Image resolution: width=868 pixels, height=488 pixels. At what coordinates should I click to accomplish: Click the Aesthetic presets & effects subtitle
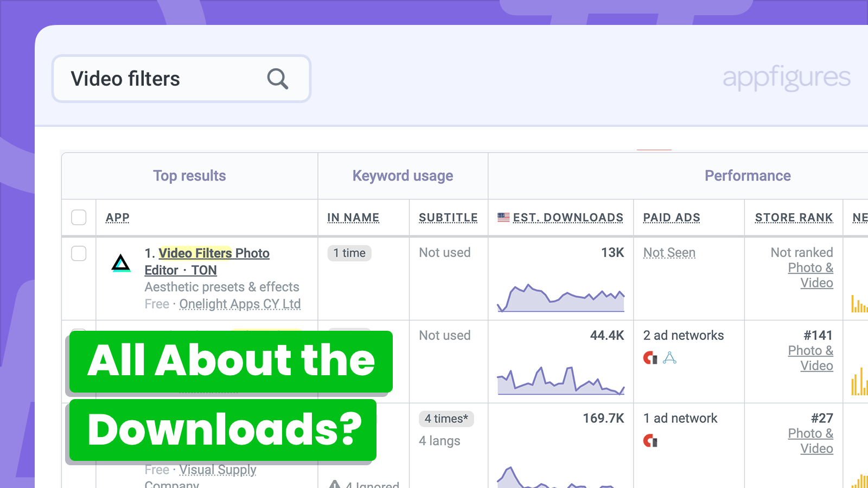click(222, 287)
